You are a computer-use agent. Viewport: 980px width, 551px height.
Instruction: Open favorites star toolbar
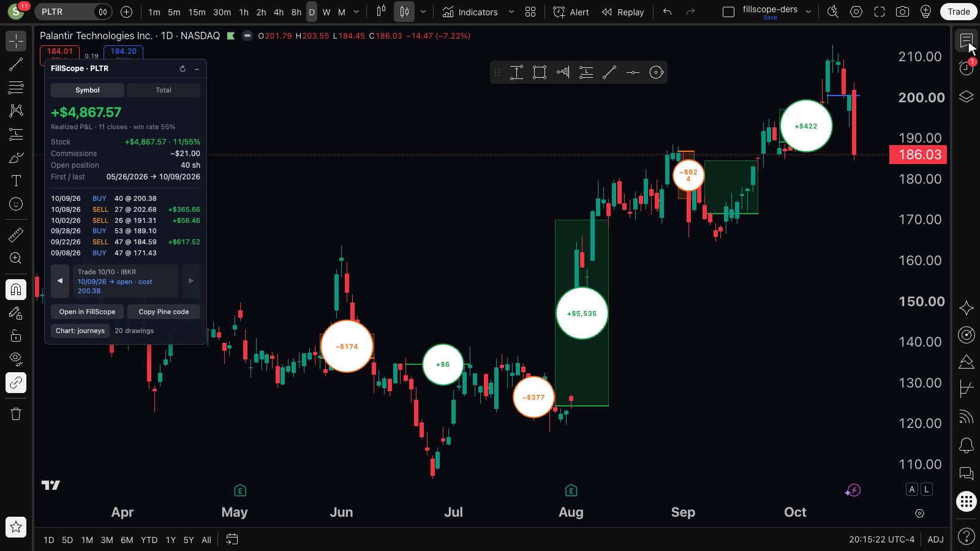[16, 527]
